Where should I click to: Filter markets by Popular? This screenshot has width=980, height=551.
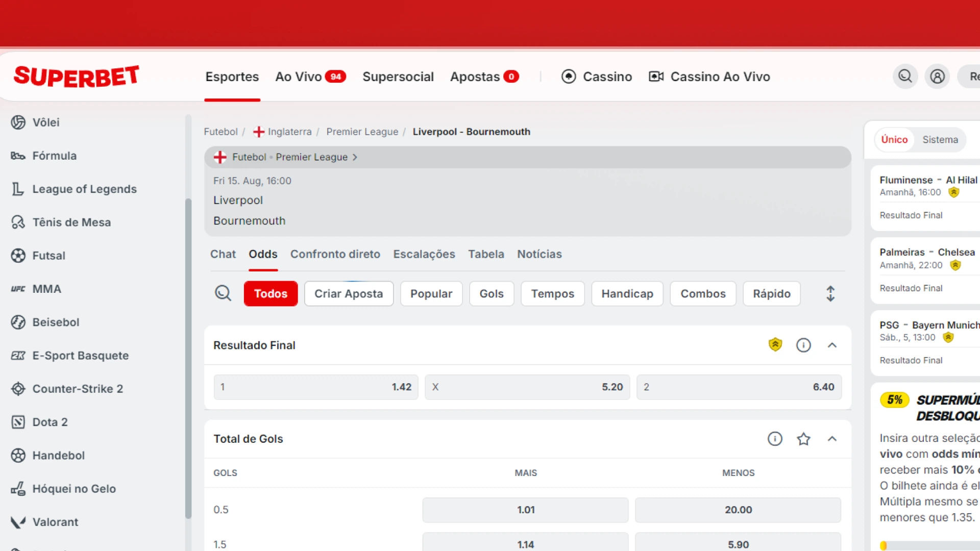click(x=431, y=293)
